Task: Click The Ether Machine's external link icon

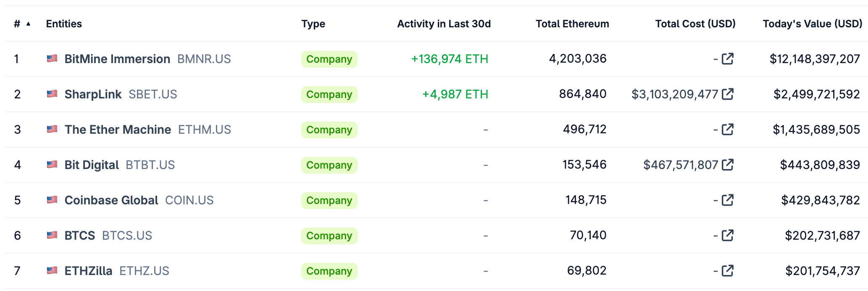Action: 728,130
